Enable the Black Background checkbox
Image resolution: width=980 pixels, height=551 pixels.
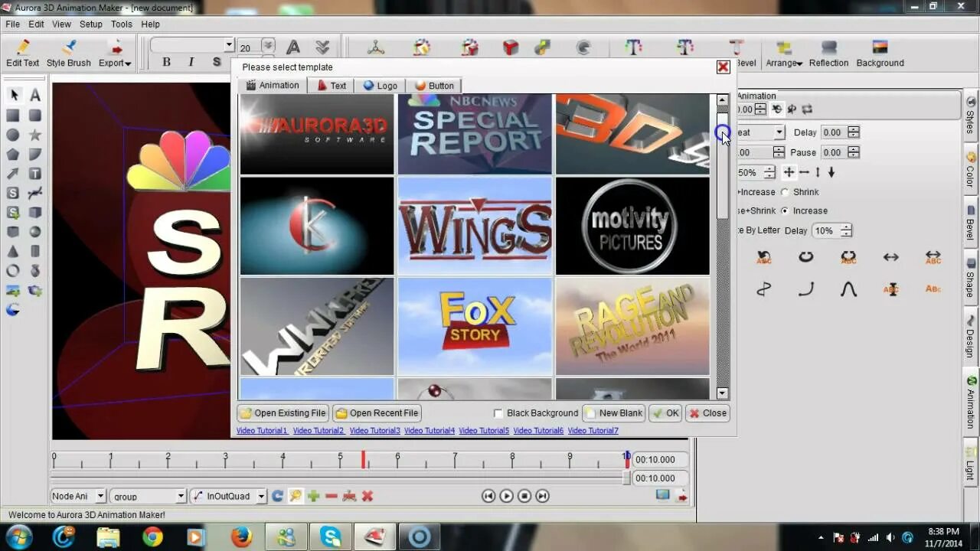click(498, 413)
